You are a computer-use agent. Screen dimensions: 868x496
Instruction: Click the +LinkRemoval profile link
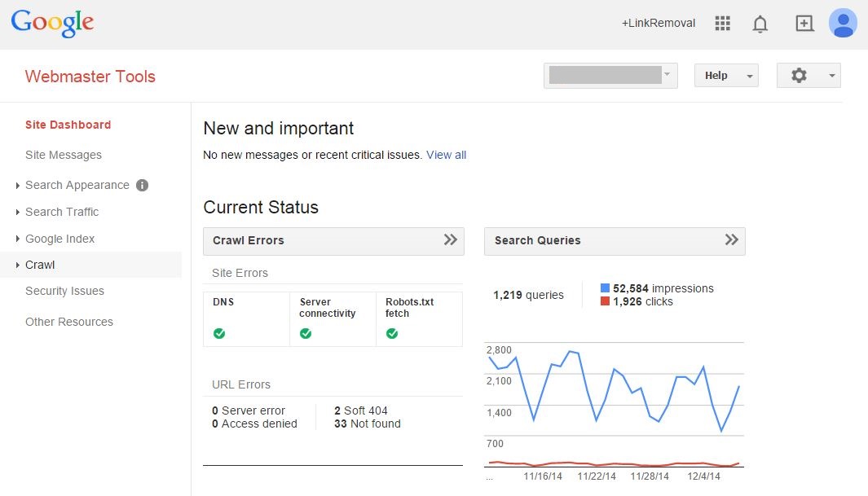659,24
